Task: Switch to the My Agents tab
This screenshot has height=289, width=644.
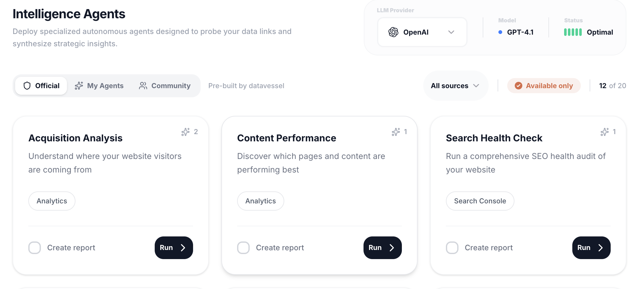Action: [99, 86]
